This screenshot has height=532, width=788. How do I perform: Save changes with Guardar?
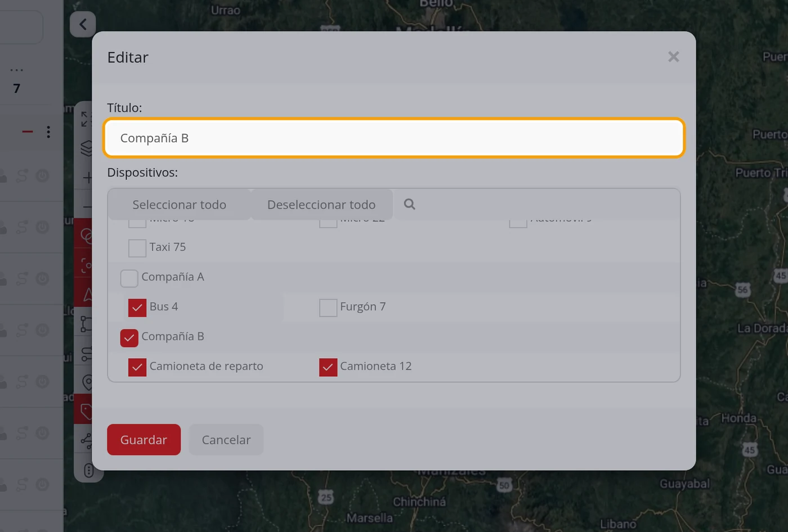point(144,440)
